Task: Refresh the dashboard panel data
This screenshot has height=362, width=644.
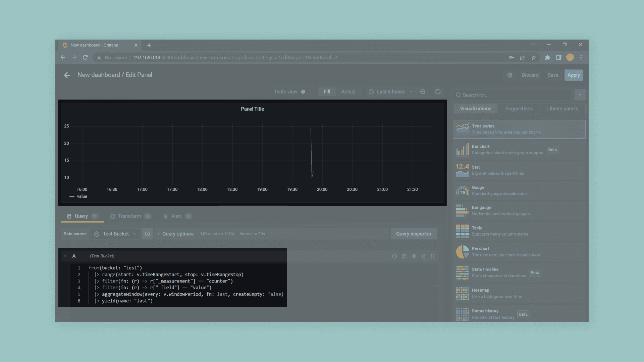Action: (x=438, y=92)
